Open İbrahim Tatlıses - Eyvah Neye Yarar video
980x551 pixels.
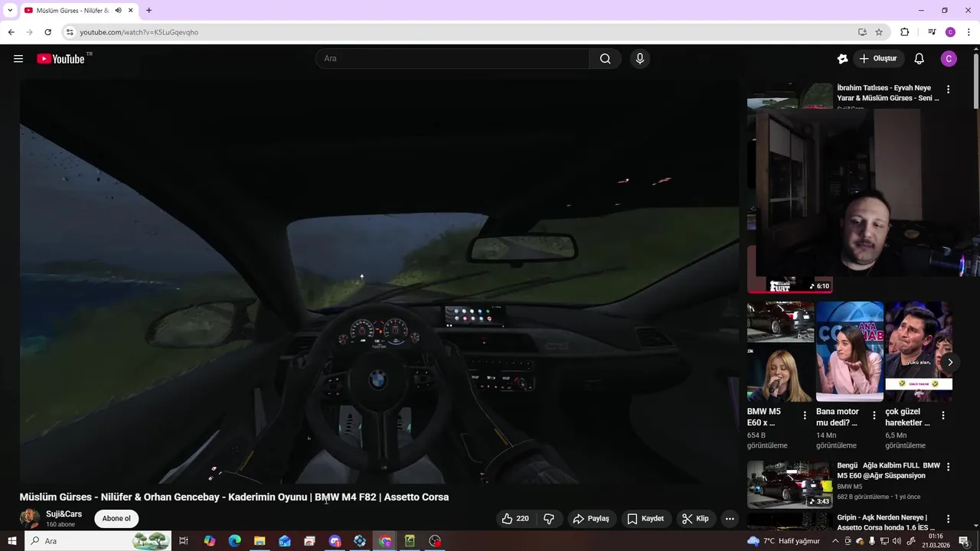[887, 93]
